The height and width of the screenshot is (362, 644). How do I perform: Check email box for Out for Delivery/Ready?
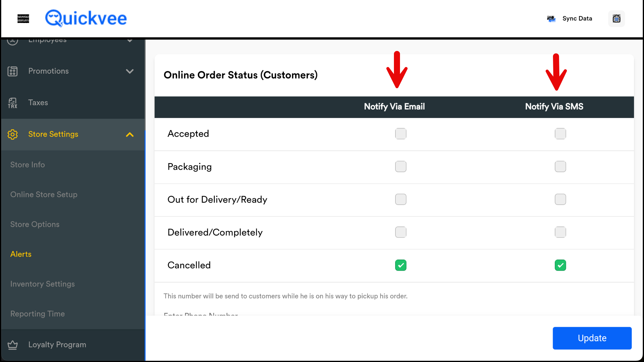point(401,199)
